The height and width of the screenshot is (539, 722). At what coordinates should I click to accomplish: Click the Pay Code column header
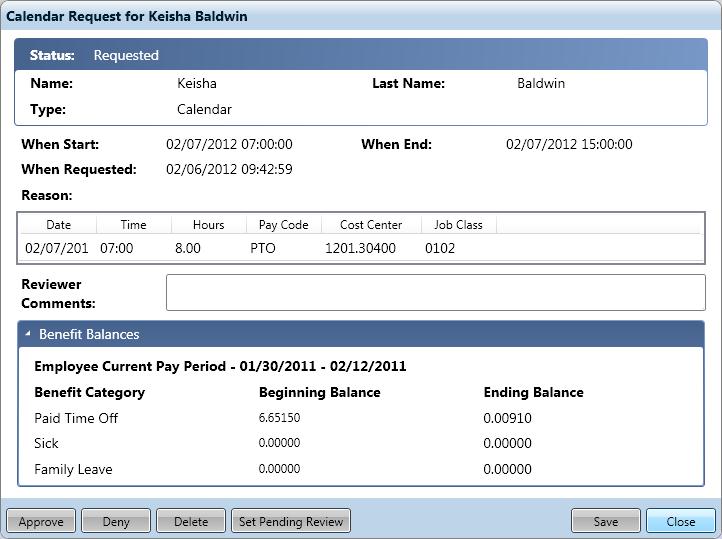click(283, 225)
